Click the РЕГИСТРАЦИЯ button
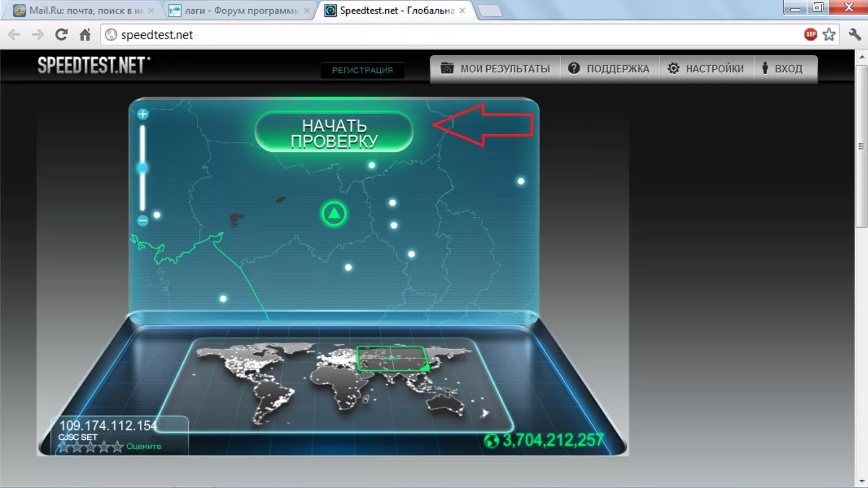The height and width of the screenshot is (488, 868). (x=362, y=70)
